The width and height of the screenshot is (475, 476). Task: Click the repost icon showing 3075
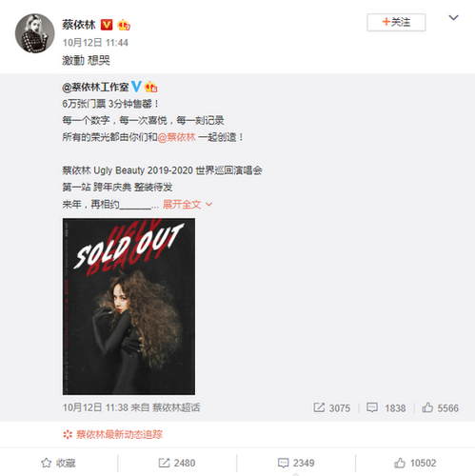pos(319,407)
